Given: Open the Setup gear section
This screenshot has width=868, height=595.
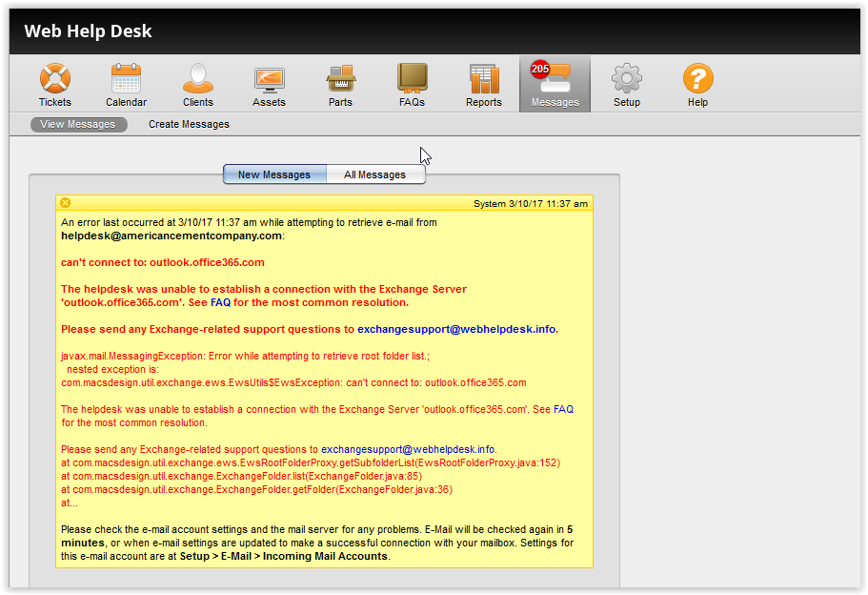Looking at the screenshot, I should click(x=627, y=85).
